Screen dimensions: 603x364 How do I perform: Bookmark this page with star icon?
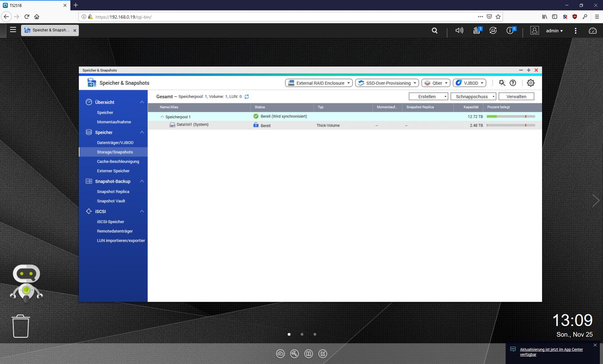point(498,17)
